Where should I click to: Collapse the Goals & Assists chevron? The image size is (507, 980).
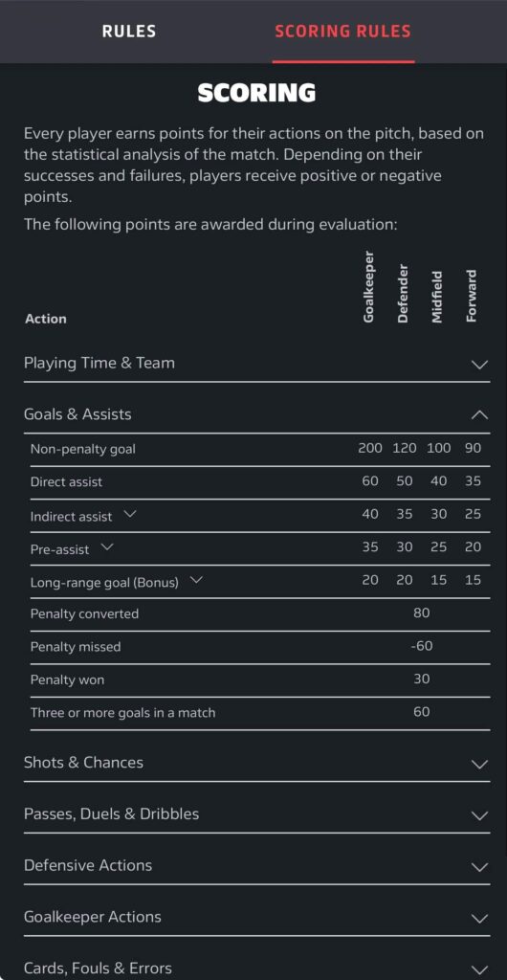[x=479, y=414]
